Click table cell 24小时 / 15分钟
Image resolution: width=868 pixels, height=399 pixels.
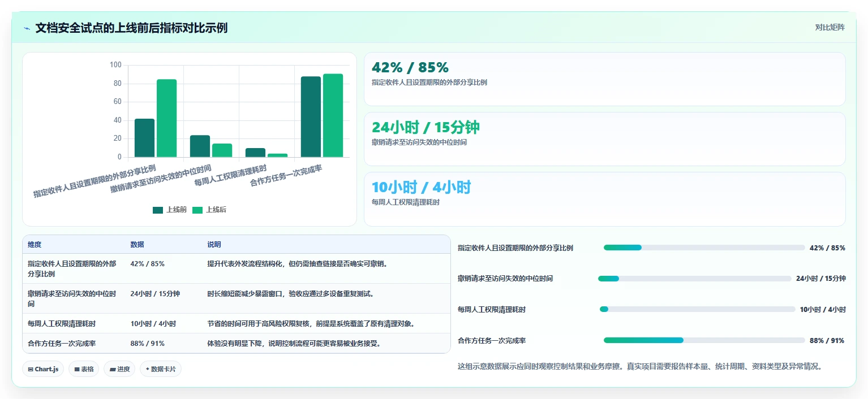155,294
